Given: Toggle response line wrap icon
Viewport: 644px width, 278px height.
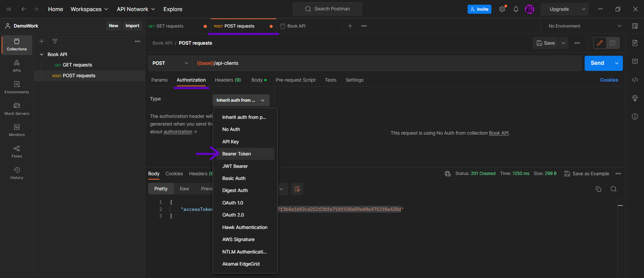Looking at the screenshot, I should click(297, 189).
